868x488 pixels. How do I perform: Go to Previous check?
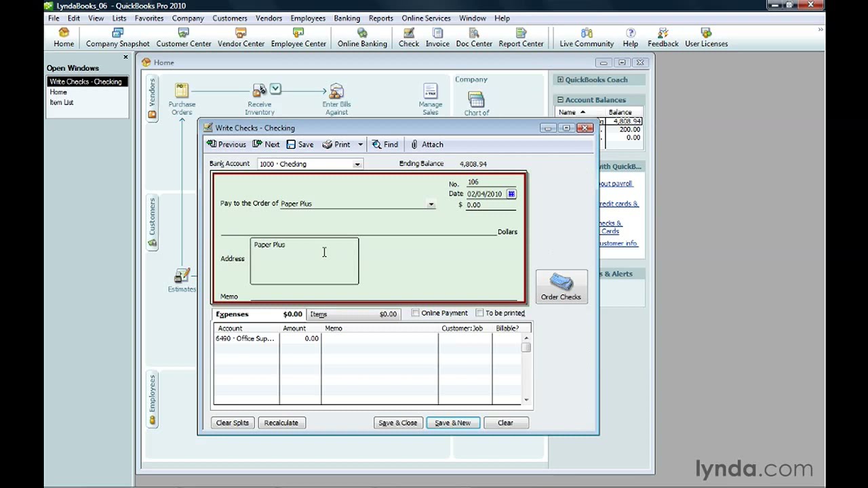pyautogui.click(x=226, y=144)
